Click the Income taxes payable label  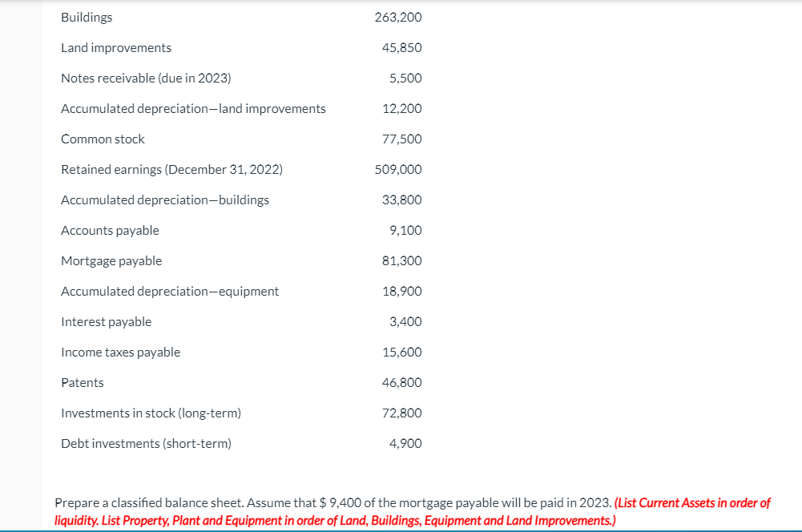click(x=120, y=352)
